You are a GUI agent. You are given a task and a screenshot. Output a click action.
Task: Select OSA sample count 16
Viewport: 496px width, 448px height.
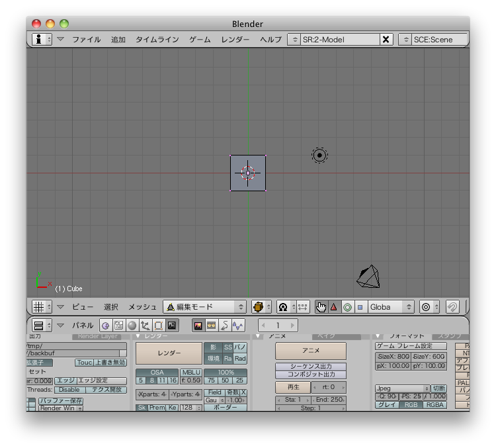tap(173, 380)
